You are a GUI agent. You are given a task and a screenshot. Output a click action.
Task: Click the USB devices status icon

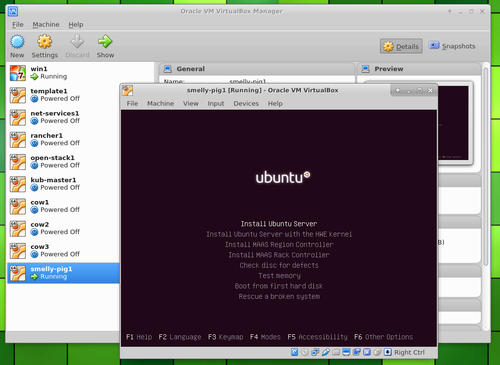click(326, 352)
